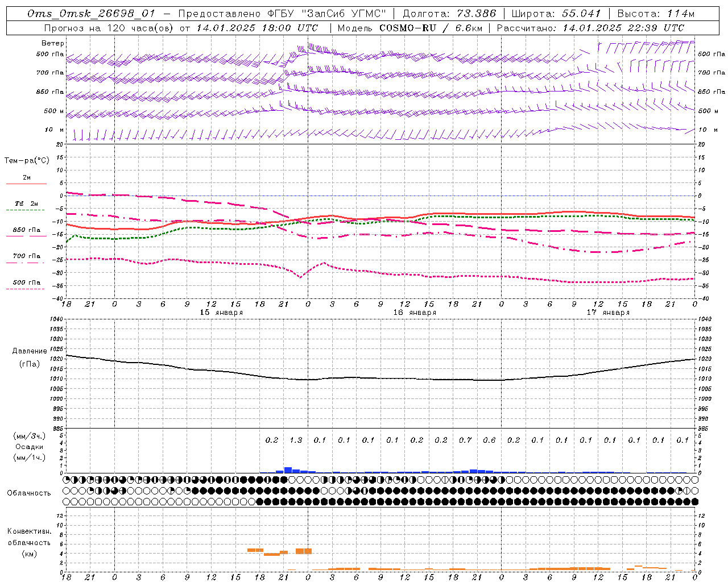The image size is (728, 582).
Task: Click the 0.6 three-hour precipitation value
Action: coord(489,440)
